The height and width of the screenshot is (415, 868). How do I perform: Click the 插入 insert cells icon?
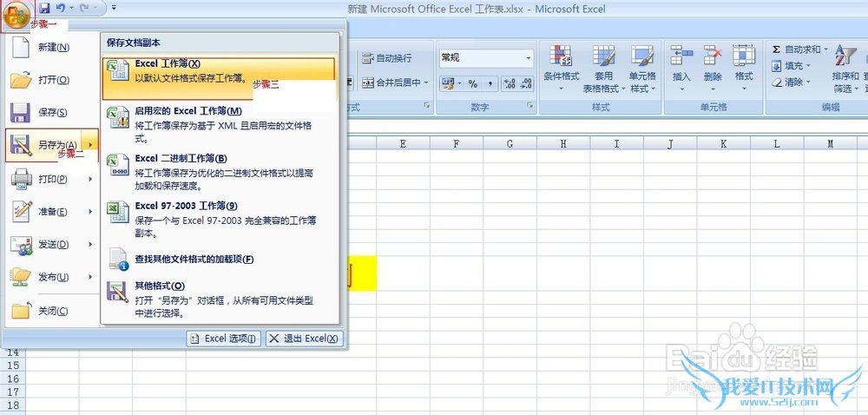pyautogui.click(x=681, y=56)
